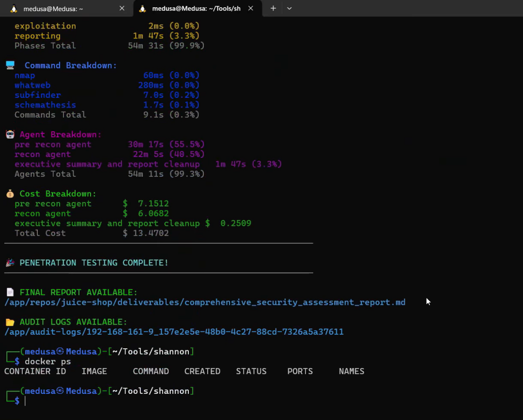This screenshot has height=420, width=523.
Task: Click the party popper icon near PENETRATION TESTING
Action: coord(10,263)
